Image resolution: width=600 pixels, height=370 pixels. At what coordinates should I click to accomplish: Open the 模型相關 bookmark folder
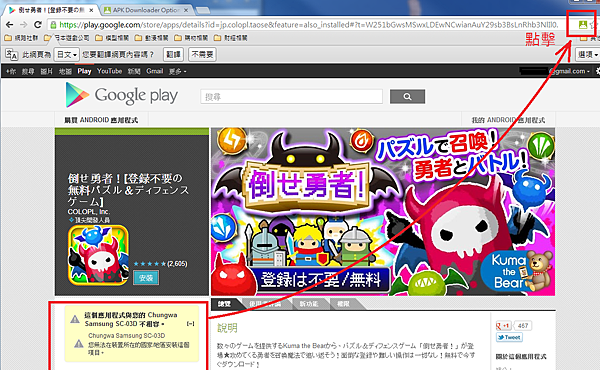(112, 38)
